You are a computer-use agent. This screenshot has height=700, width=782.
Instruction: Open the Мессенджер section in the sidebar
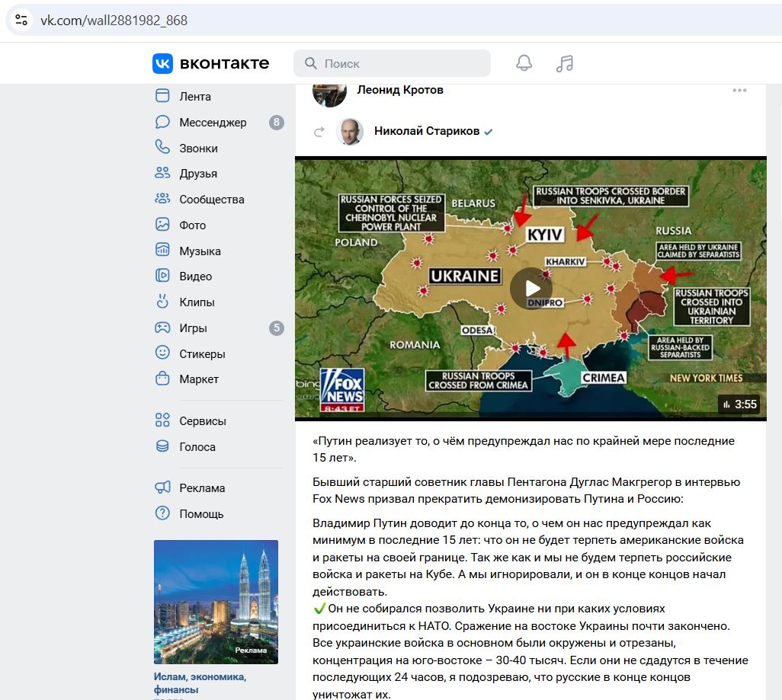click(211, 122)
